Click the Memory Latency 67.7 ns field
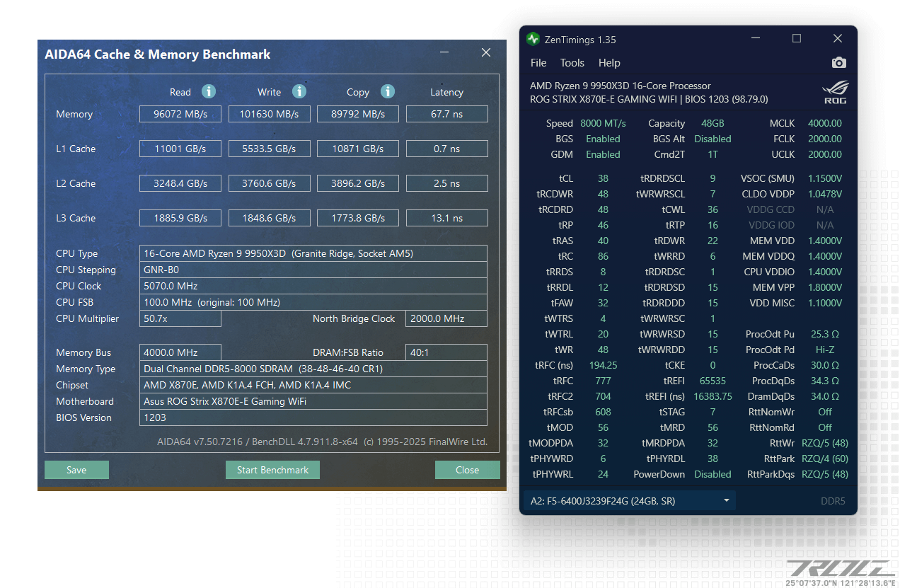 coord(446,113)
